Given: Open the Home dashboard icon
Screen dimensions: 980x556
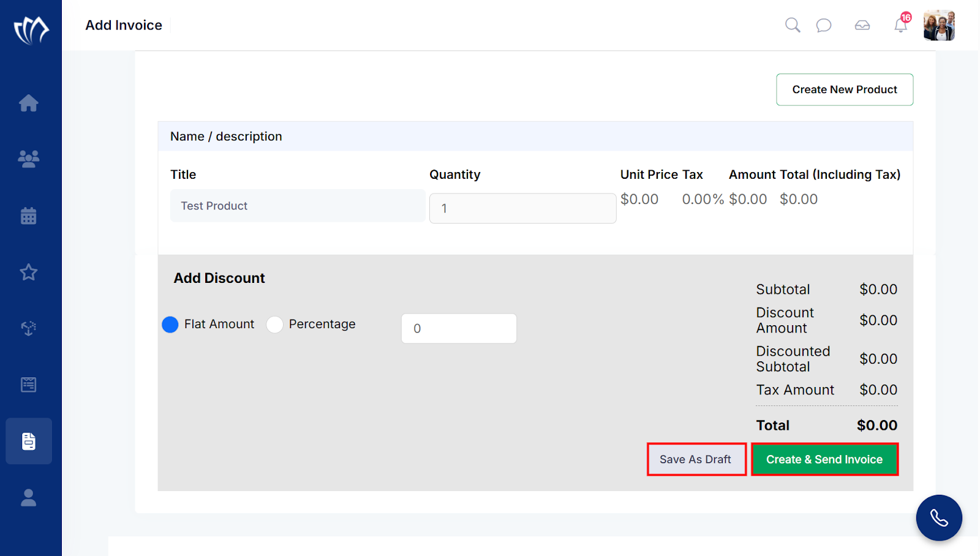Looking at the screenshot, I should [x=29, y=103].
